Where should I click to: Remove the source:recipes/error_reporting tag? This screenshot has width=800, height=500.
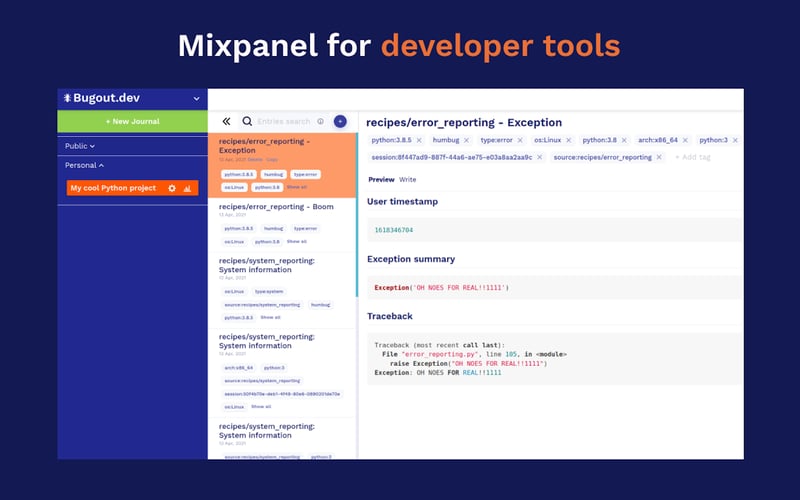[x=659, y=158]
